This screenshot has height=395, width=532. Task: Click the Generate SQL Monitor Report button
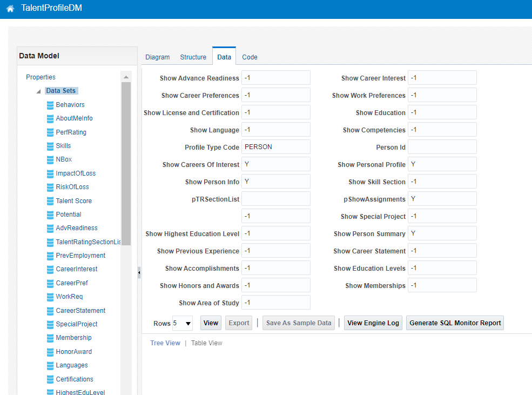tap(455, 323)
